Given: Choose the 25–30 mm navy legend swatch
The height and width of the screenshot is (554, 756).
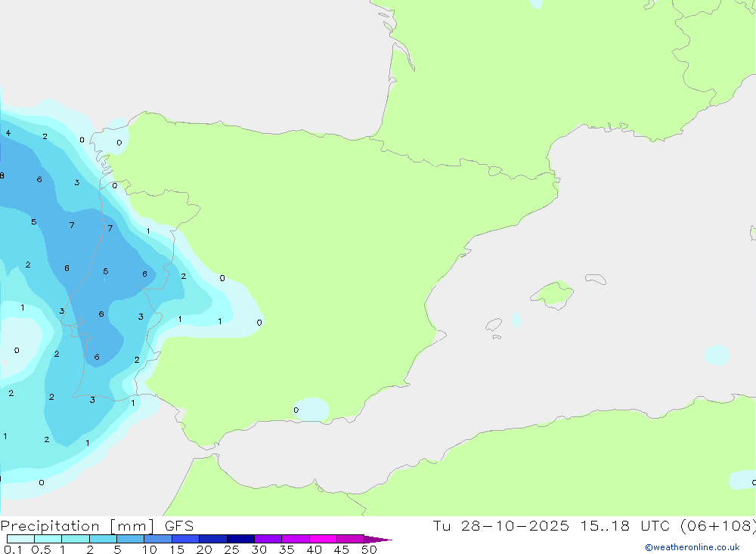Looking at the screenshot, I should tap(240, 539).
